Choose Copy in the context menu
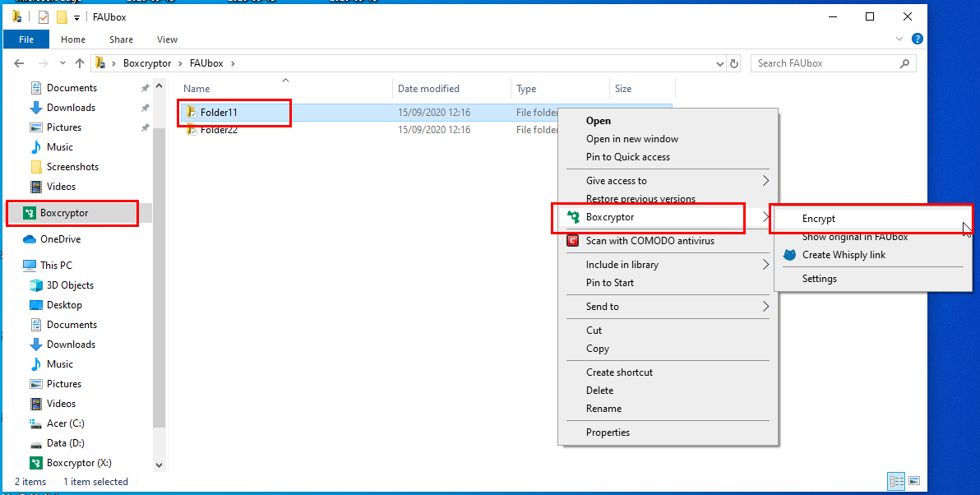Viewport: 980px width, 495px height. click(598, 348)
